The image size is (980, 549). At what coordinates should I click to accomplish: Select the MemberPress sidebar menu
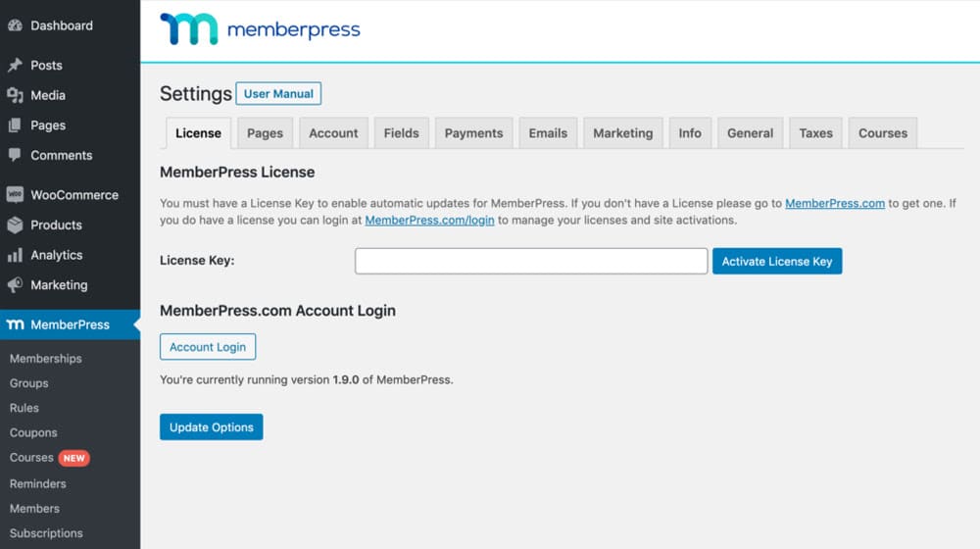[x=70, y=324]
